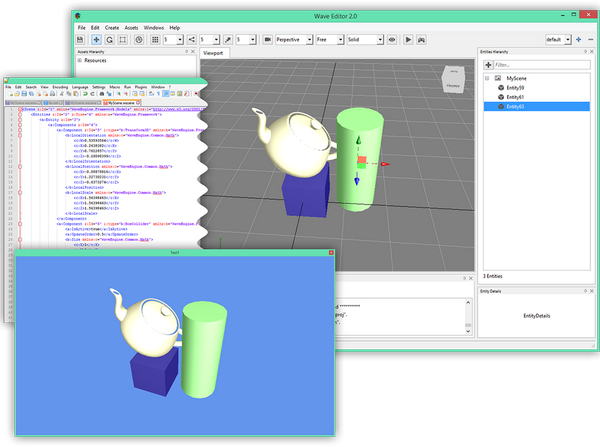This screenshot has width=600, height=447.
Task: Click the Save icon in Wave Editor toolbar
Action: pyautogui.click(x=80, y=39)
